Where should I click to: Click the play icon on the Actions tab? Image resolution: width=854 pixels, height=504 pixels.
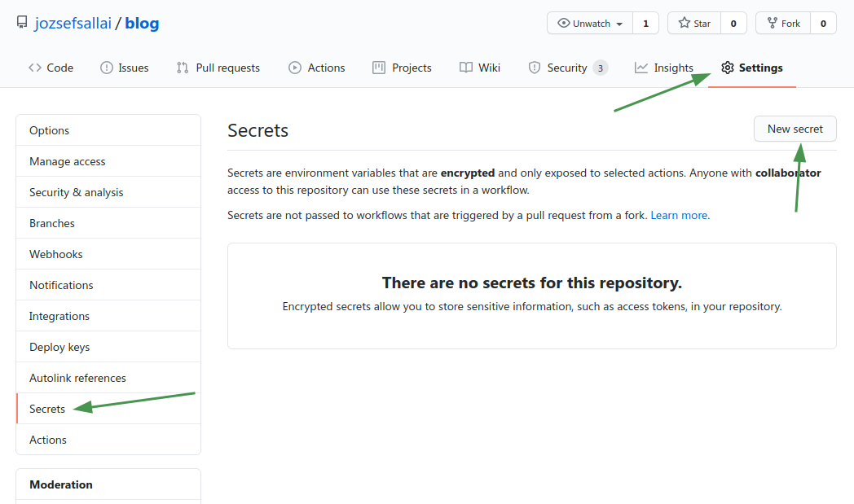[x=295, y=68]
